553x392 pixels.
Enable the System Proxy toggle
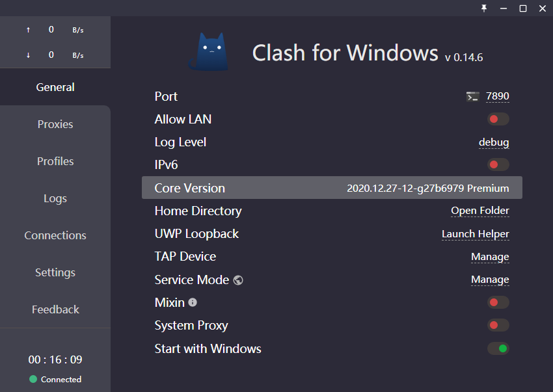498,325
